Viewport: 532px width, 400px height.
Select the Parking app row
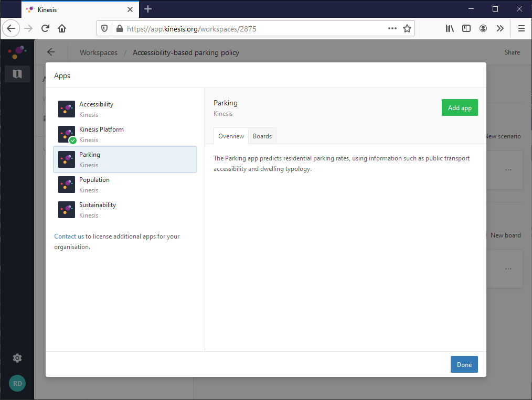[x=125, y=159]
